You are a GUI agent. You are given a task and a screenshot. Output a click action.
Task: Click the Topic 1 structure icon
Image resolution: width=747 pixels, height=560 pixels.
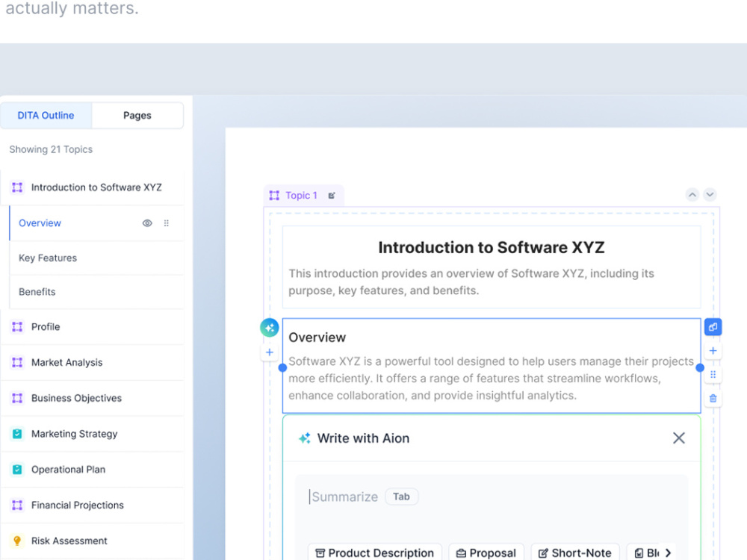pyautogui.click(x=274, y=195)
